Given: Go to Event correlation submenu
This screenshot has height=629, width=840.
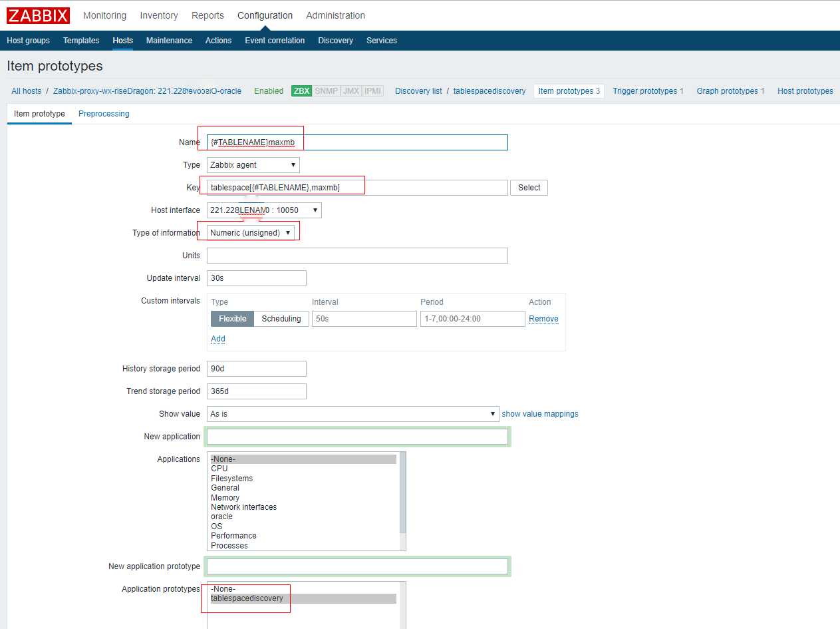Looking at the screenshot, I should click(275, 41).
